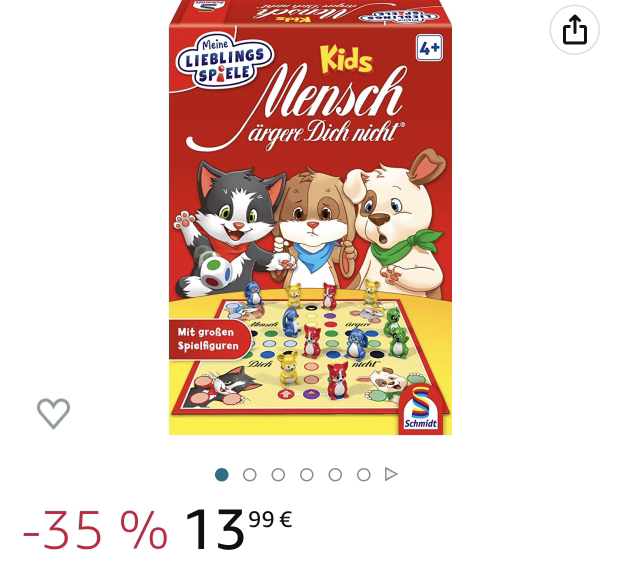Switch to the second image dot

(250, 474)
